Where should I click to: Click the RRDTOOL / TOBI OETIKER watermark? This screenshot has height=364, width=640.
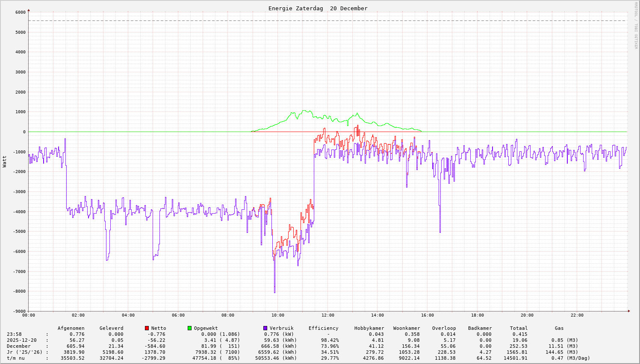[636, 25]
